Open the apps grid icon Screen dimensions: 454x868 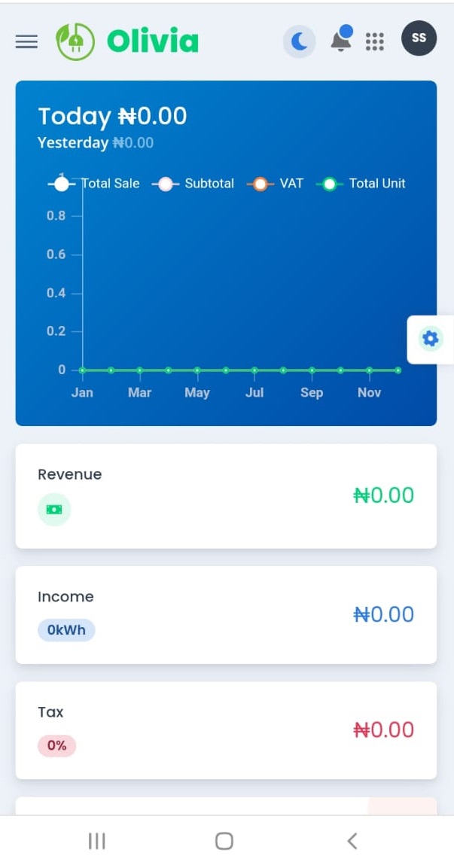375,41
